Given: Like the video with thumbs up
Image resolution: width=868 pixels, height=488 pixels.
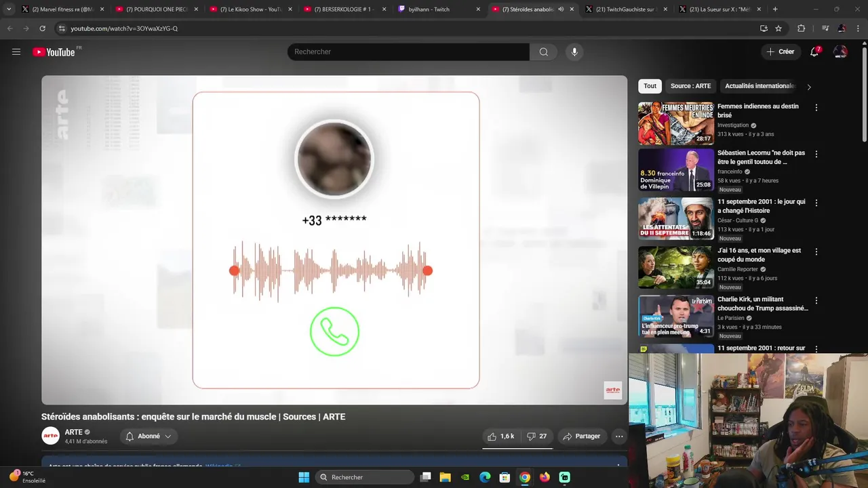Looking at the screenshot, I should (x=501, y=436).
